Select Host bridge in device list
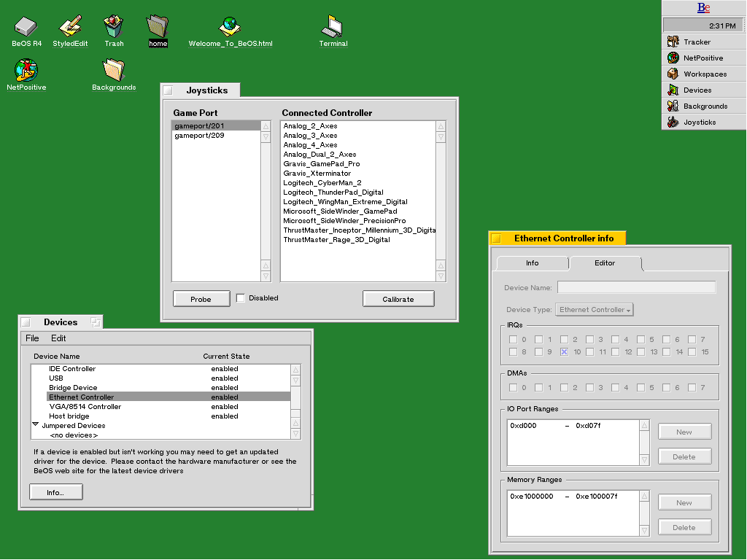This screenshot has height=560, width=747. pyautogui.click(x=169, y=416)
